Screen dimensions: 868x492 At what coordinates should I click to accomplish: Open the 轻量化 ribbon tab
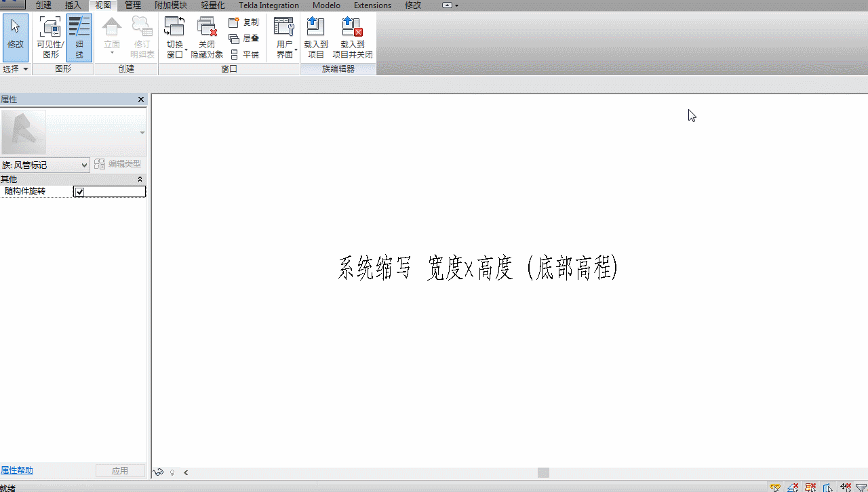[x=213, y=5]
